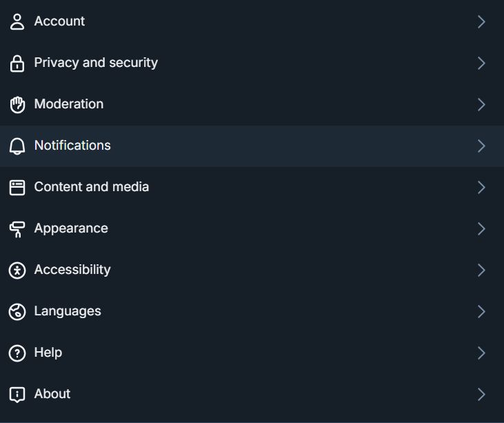Open the Accessibility settings label
The width and height of the screenshot is (504, 423).
(72, 270)
